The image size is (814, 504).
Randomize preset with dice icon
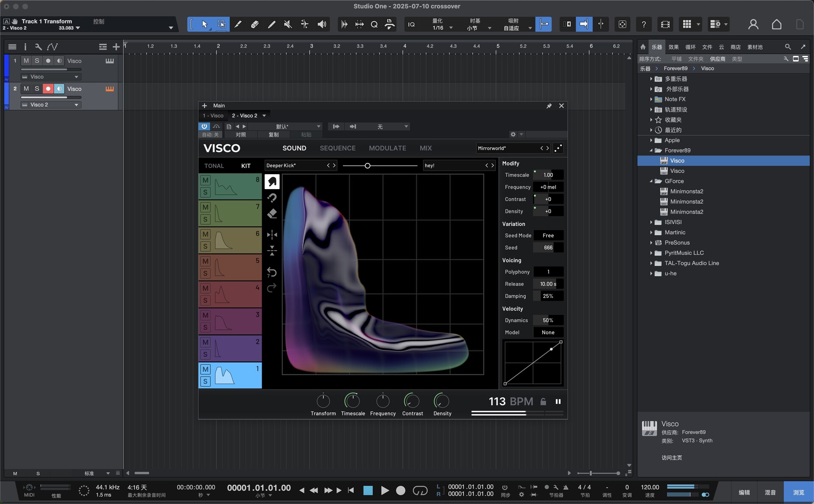tap(558, 148)
